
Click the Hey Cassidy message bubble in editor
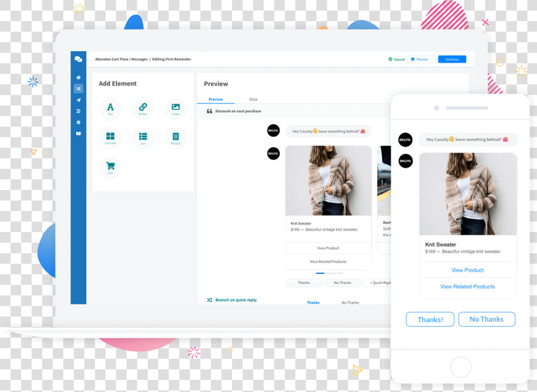(x=329, y=131)
